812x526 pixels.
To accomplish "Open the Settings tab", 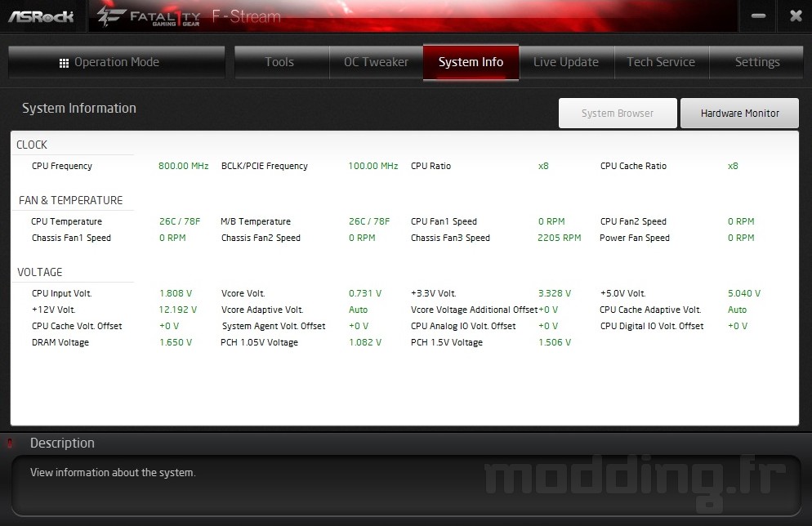I will [x=756, y=62].
